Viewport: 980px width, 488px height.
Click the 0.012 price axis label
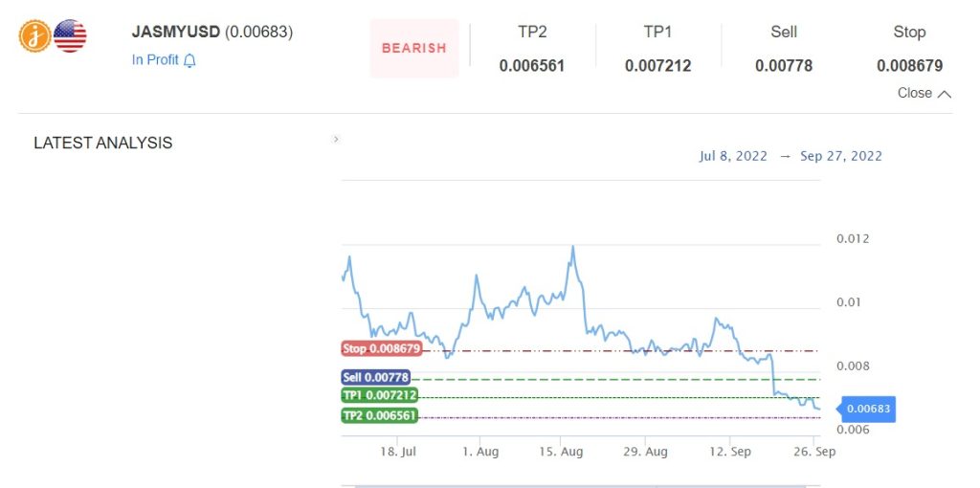pos(853,238)
